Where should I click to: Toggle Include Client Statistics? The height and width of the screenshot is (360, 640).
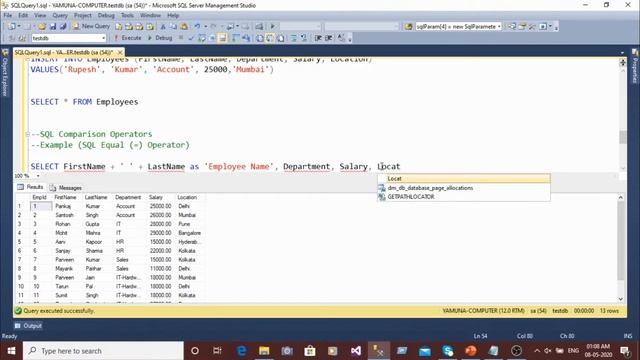coord(246,38)
